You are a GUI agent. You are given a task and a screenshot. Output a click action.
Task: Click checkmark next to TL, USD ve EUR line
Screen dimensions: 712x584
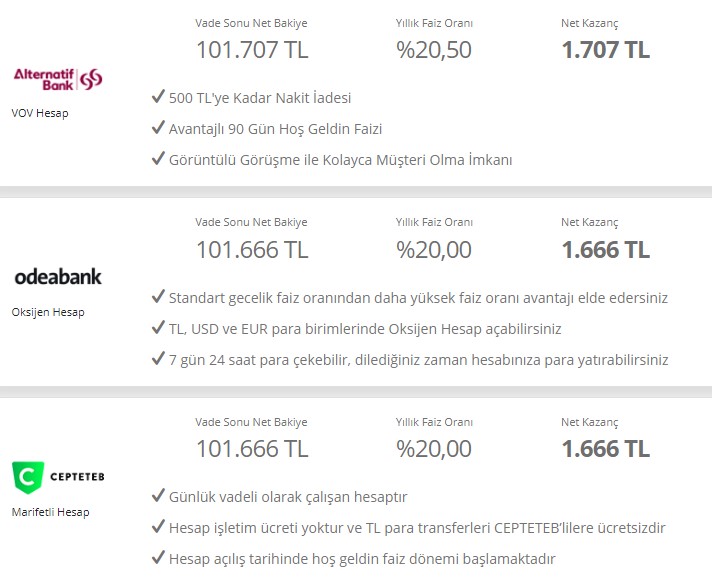click(x=158, y=327)
